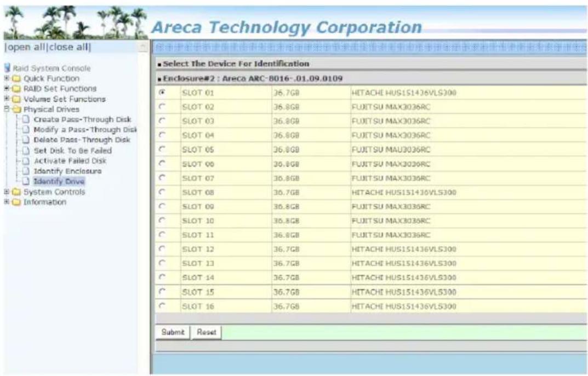The image size is (588, 376).
Task: Click the Volume Set Functions label
Action: (65, 99)
